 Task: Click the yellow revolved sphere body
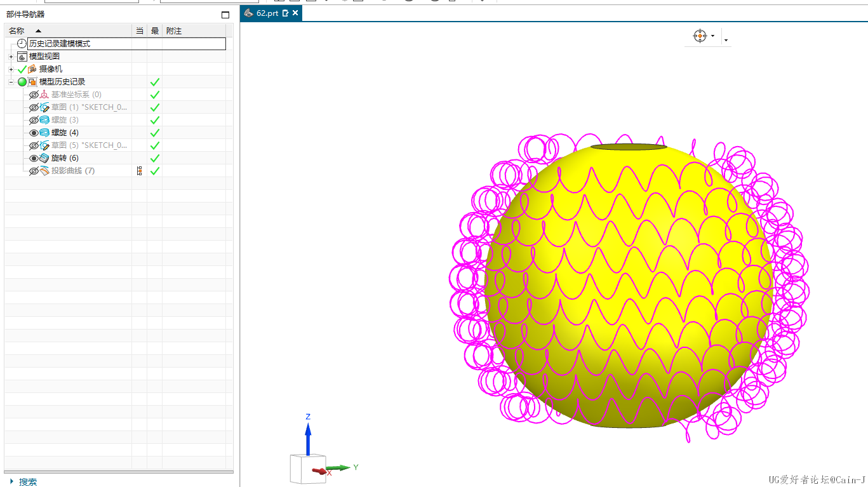(x=629, y=286)
